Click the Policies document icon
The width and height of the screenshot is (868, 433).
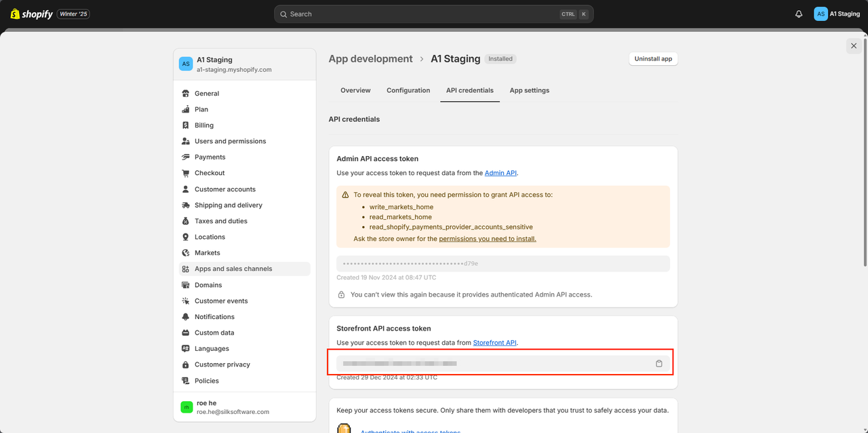coord(186,381)
